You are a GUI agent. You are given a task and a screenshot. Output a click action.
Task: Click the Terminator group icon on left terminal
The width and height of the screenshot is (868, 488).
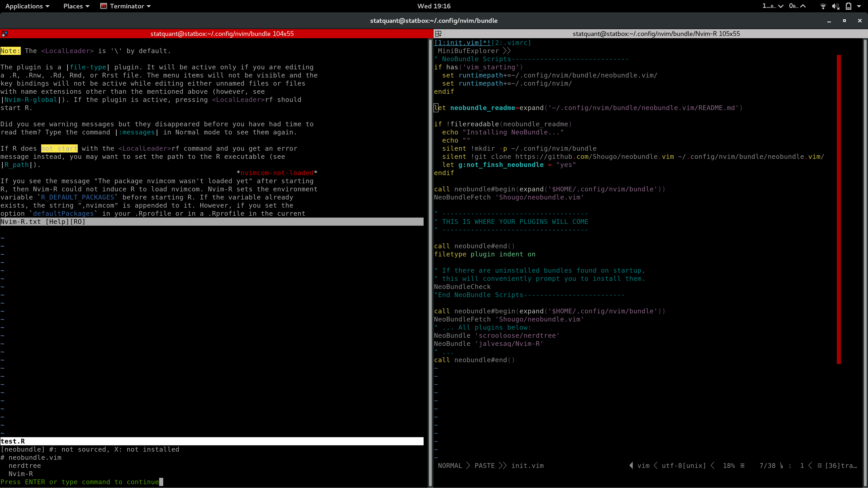(x=4, y=33)
